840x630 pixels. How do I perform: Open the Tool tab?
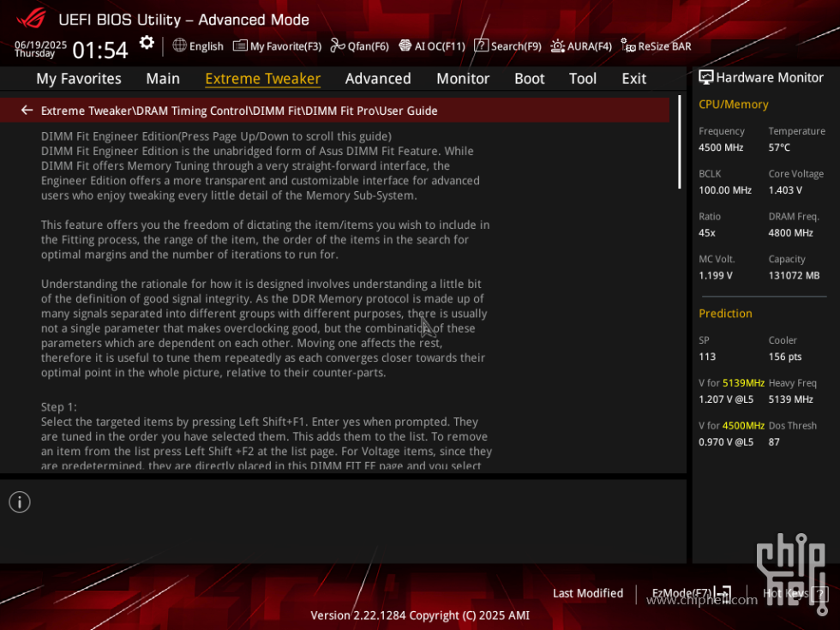[x=583, y=79]
